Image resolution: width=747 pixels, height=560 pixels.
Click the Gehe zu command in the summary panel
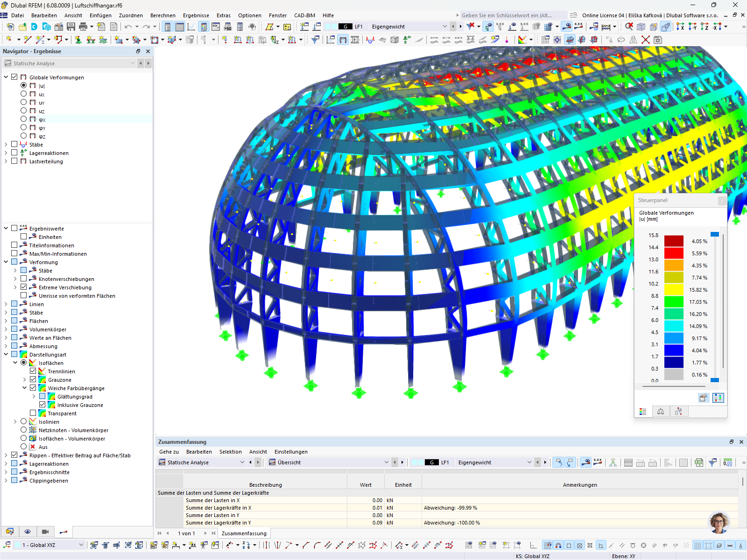pos(168,451)
